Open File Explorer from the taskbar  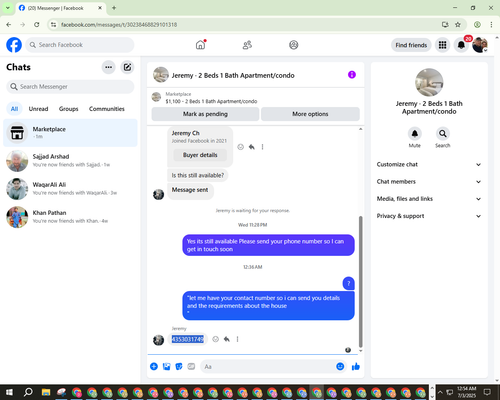tap(46, 392)
